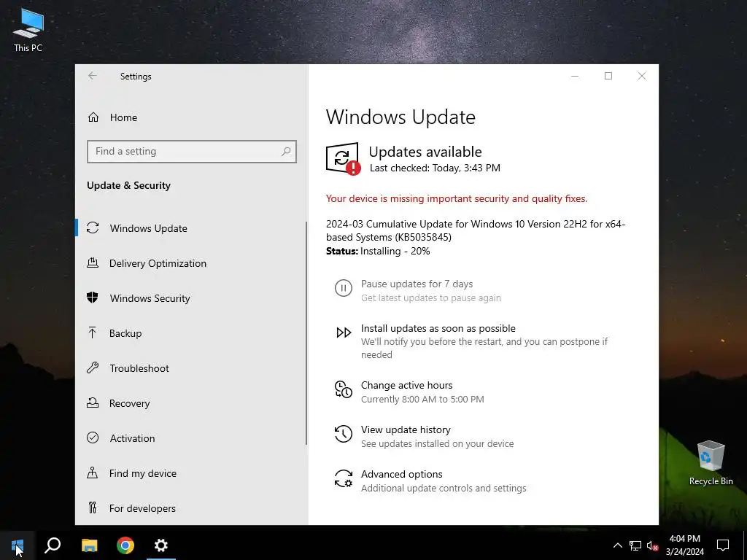Show hidden system tray icons

pos(617,545)
